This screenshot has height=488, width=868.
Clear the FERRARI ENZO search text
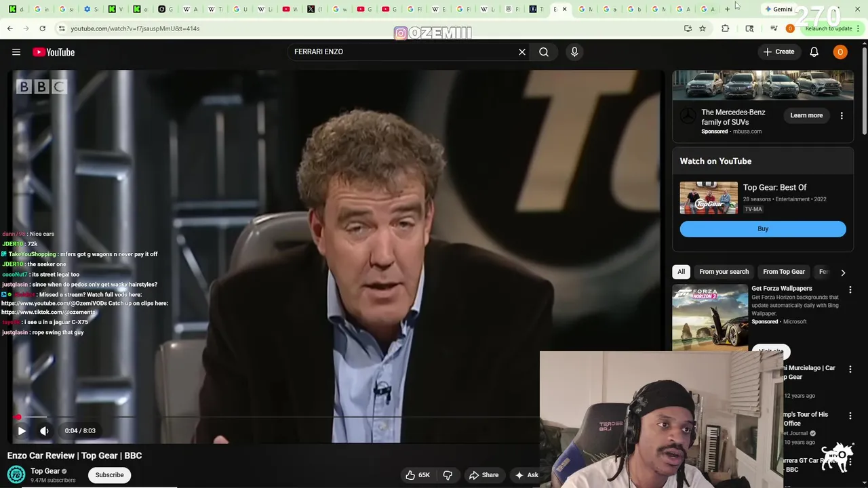click(x=522, y=52)
